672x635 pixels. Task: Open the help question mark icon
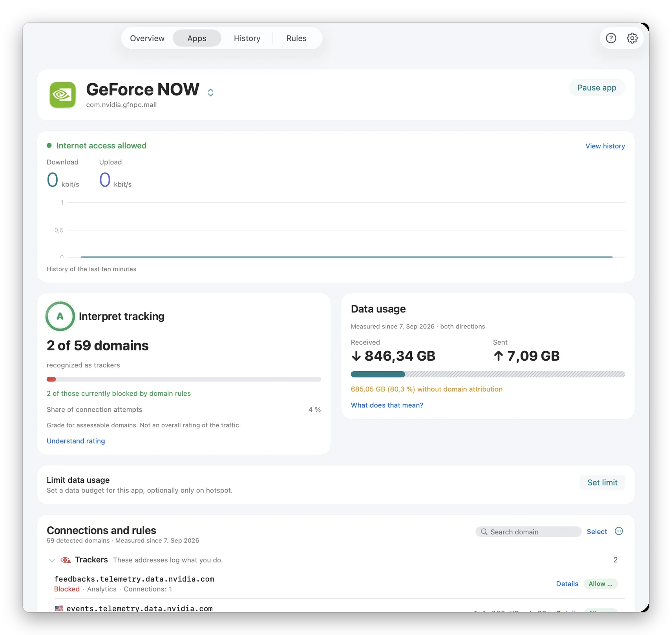click(611, 38)
